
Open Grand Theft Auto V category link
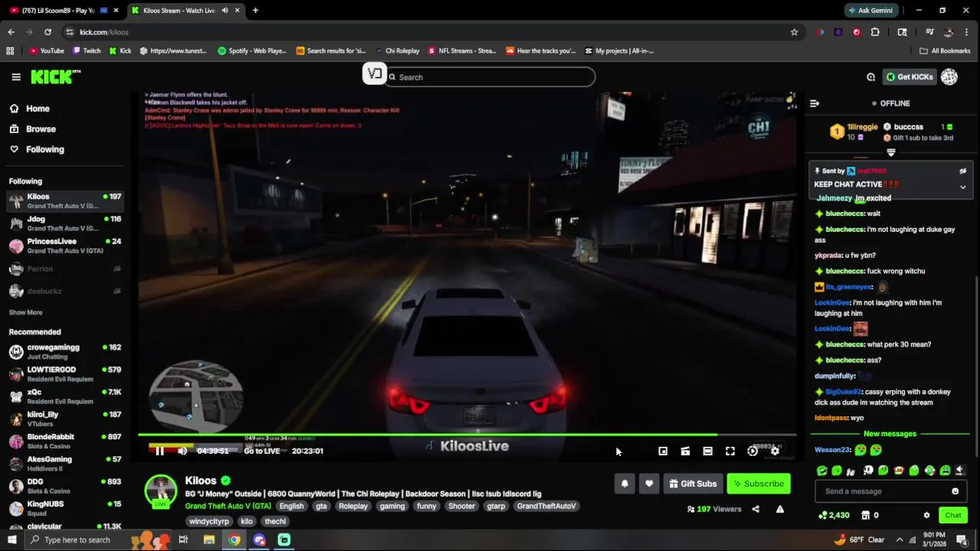pyautogui.click(x=228, y=506)
